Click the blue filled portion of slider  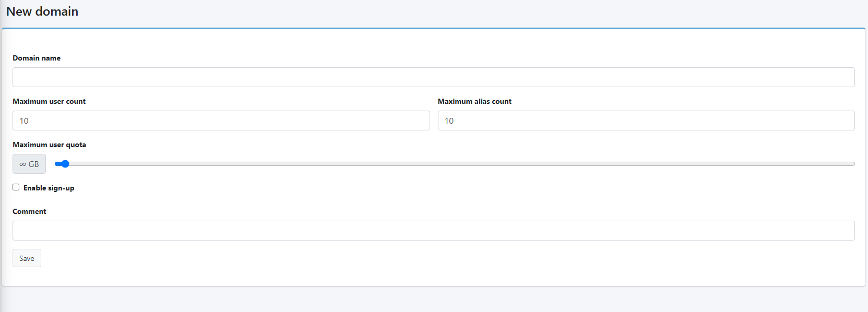pos(58,164)
